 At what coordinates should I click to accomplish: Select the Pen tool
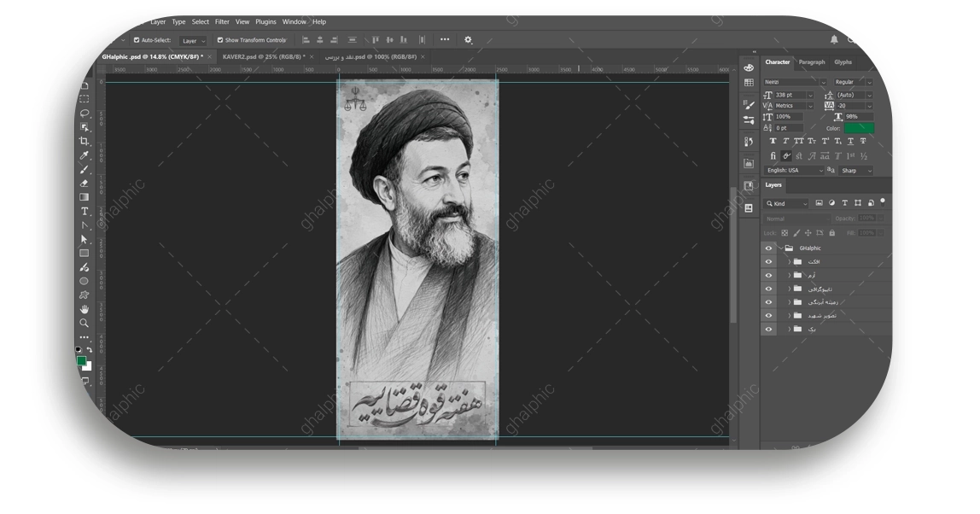pos(85,225)
